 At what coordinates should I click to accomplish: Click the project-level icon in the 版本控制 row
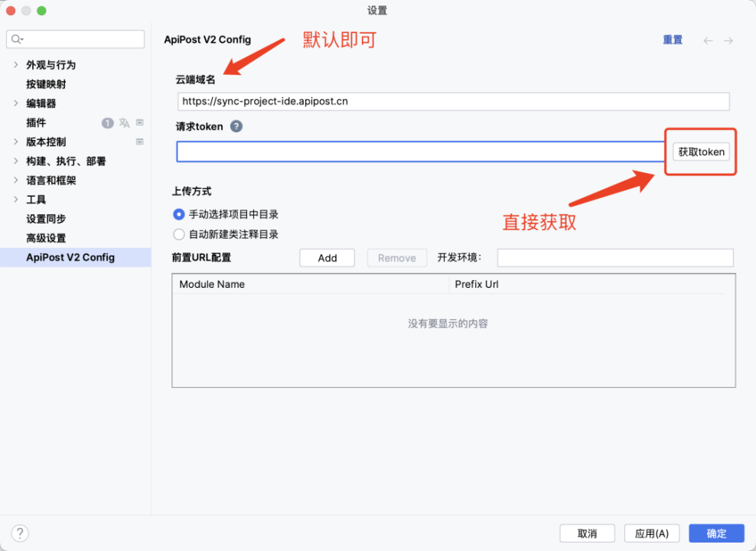(140, 142)
